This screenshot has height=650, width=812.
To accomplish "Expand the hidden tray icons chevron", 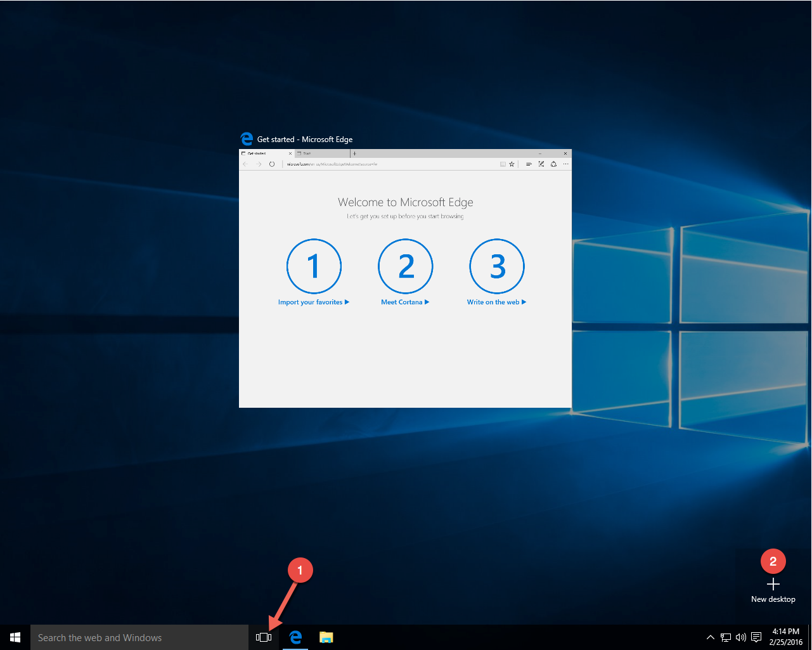I will tap(711, 637).
